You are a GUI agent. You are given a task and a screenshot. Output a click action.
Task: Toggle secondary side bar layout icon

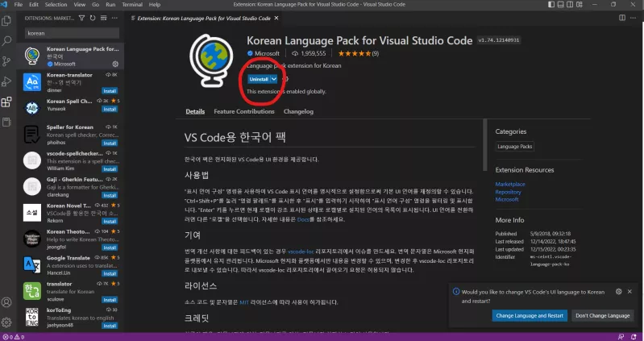[570, 5]
